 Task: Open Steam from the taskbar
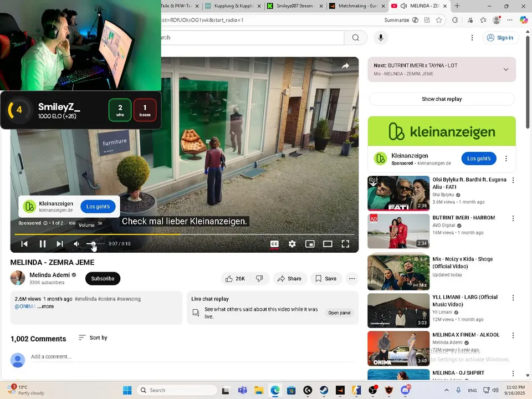(324, 390)
